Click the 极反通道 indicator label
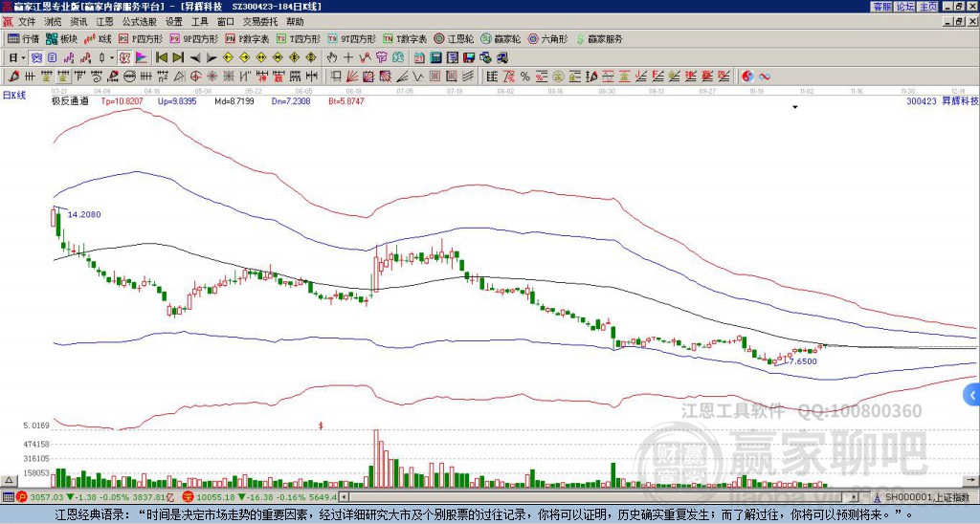This screenshot has width=980, height=524. [69, 100]
